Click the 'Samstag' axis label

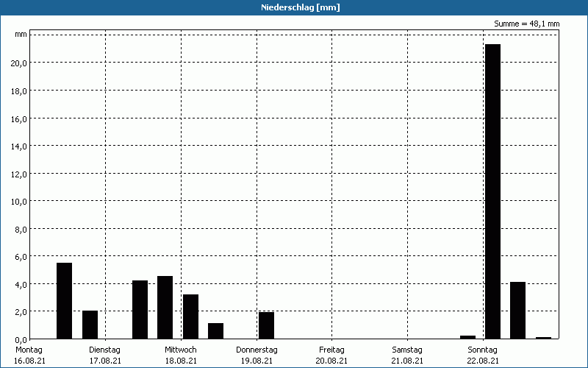tap(407, 350)
